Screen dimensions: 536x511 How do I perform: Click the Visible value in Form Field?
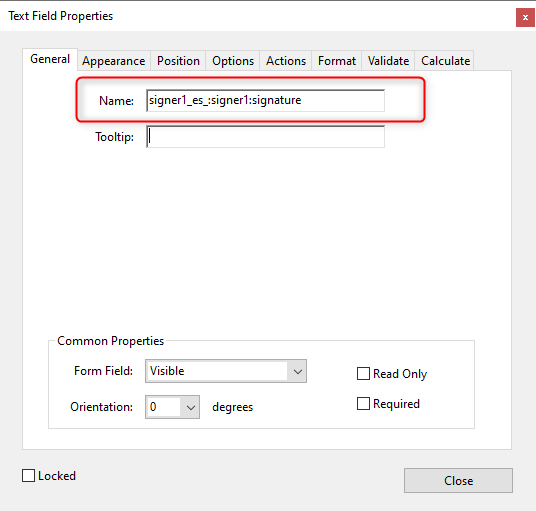(x=167, y=371)
